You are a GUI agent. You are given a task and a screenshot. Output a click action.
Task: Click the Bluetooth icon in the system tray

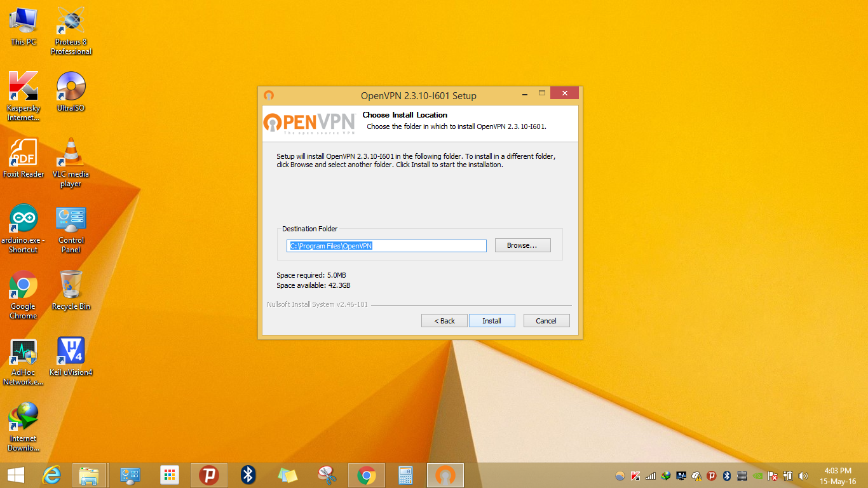coord(727,475)
